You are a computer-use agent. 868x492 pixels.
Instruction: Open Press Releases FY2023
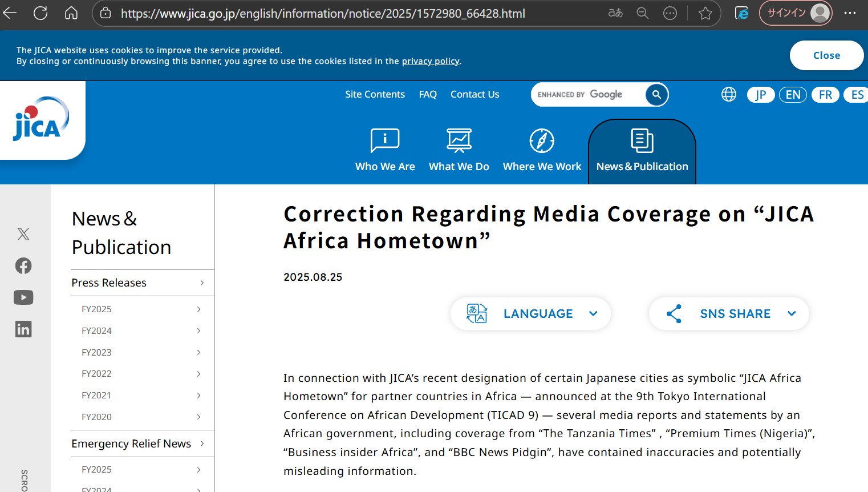coord(143,353)
